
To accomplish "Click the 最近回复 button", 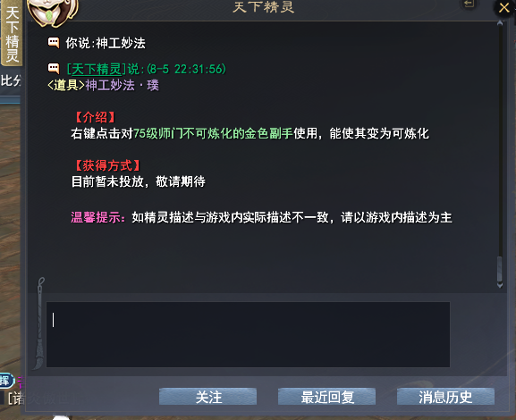I will point(326,397).
